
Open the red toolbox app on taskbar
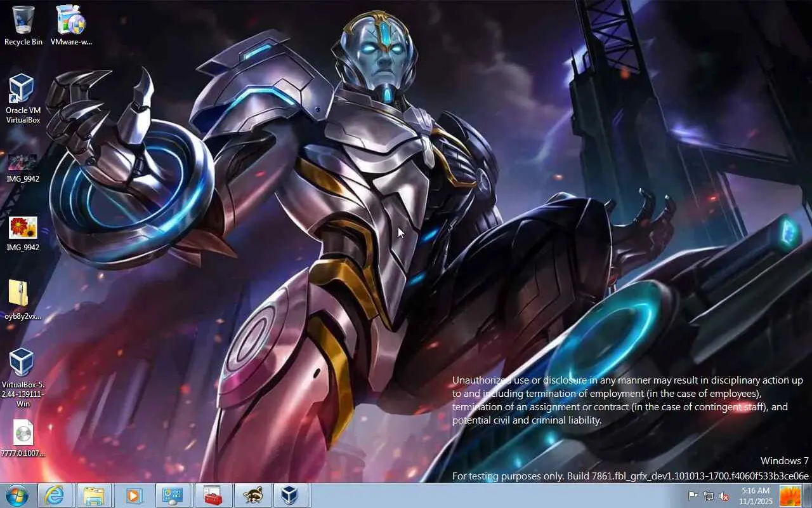[x=213, y=495]
